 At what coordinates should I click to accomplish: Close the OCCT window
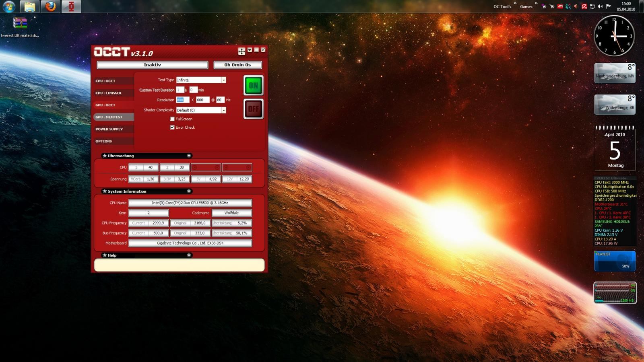coord(263,50)
